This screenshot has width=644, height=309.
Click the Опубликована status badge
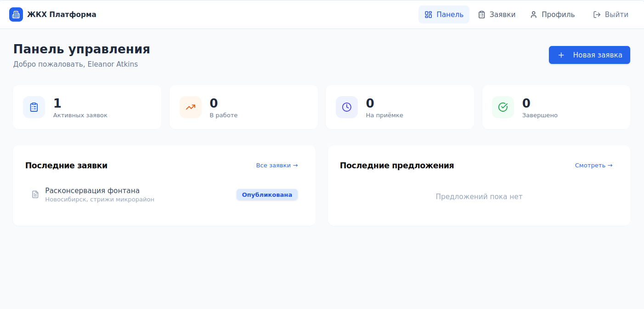point(267,195)
